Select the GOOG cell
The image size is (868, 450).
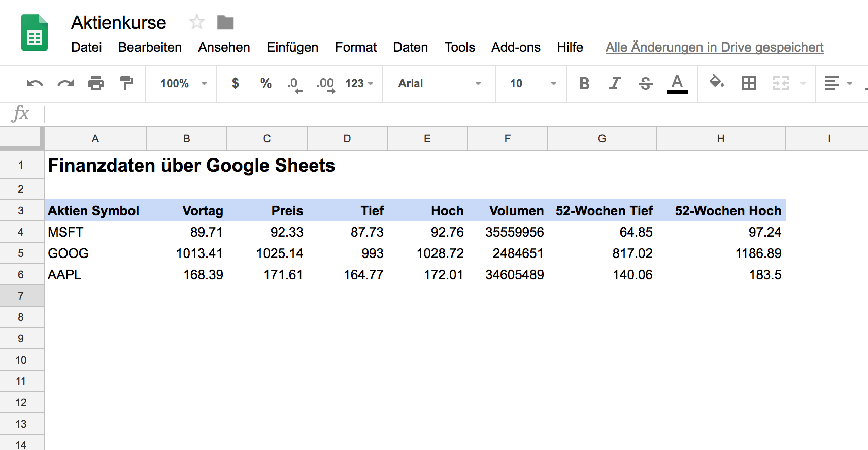(x=95, y=253)
